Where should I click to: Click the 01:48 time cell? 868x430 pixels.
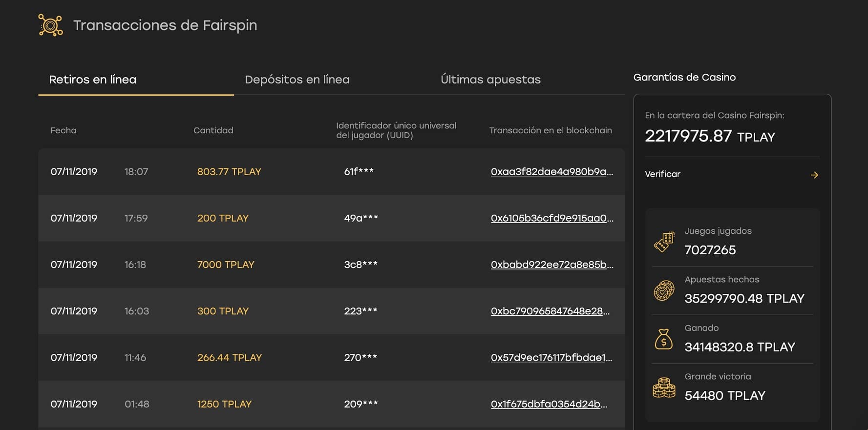click(x=137, y=404)
